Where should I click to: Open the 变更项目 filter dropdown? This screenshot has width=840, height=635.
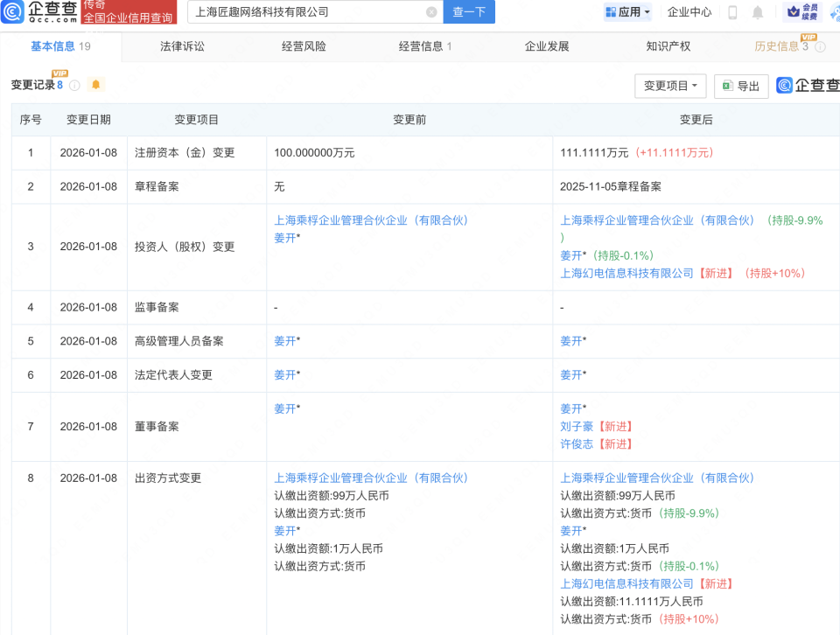(x=669, y=86)
